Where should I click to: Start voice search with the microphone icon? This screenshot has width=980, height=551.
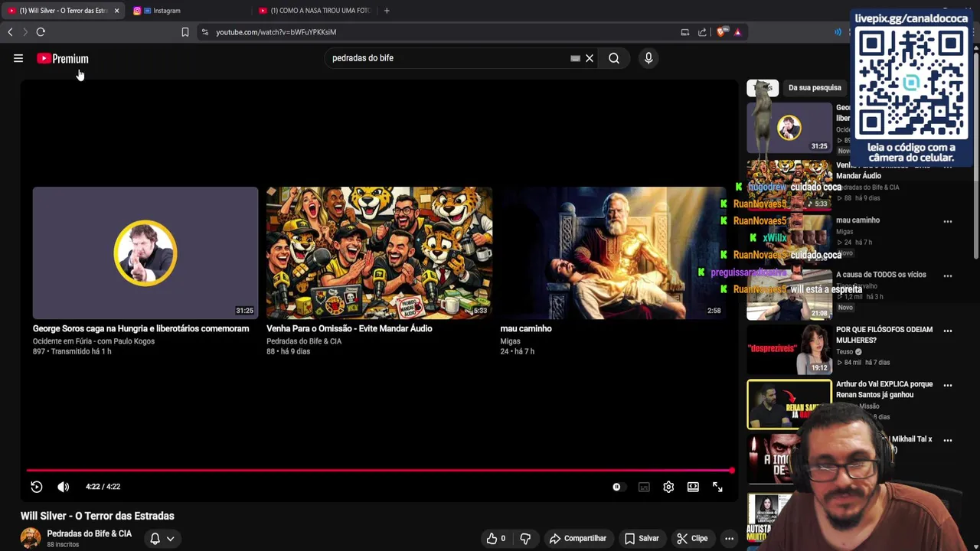[x=648, y=58]
